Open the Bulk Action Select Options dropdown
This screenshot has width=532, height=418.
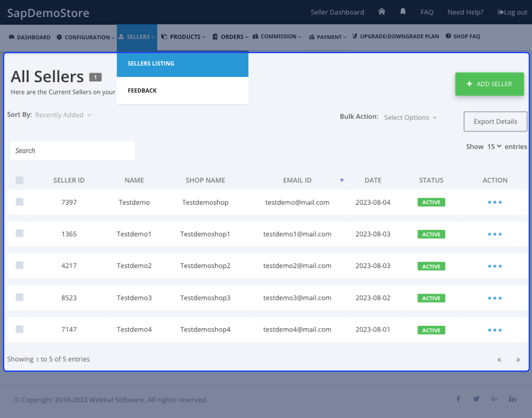click(x=410, y=117)
